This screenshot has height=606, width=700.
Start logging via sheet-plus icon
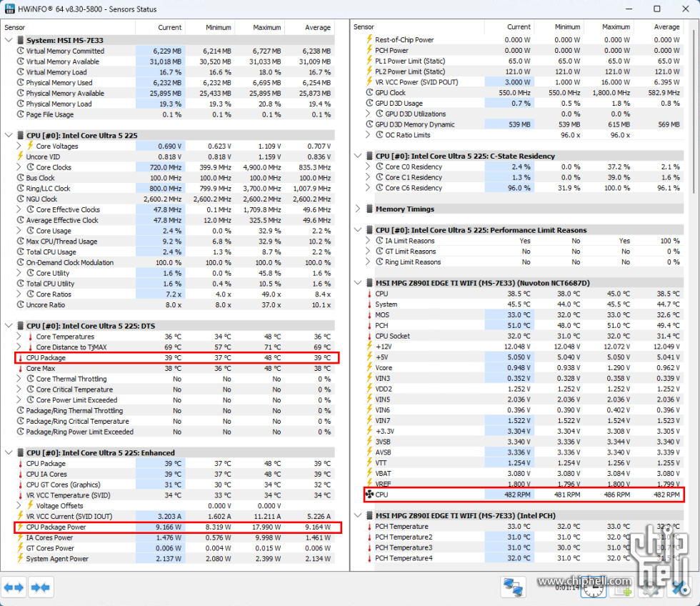pos(622,588)
